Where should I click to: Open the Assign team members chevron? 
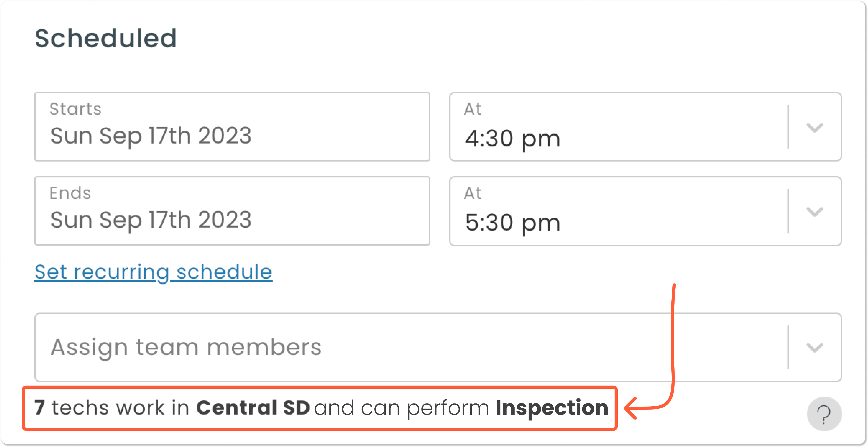point(814,347)
